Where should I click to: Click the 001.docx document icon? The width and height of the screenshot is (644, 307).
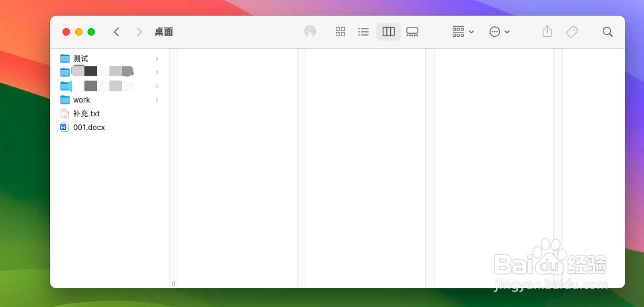64,127
